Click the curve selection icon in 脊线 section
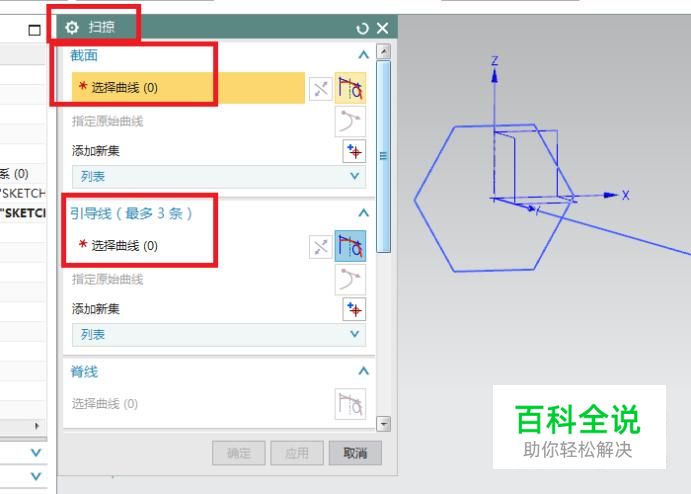The image size is (691, 494). 350,404
